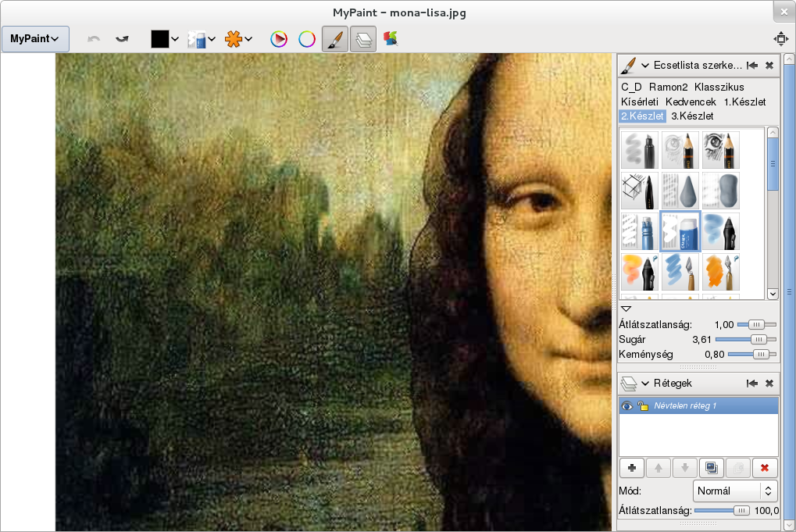The height and width of the screenshot is (532, 796).
Task: Pick the selected blue block eraser brush
Action: click(680, 231)
